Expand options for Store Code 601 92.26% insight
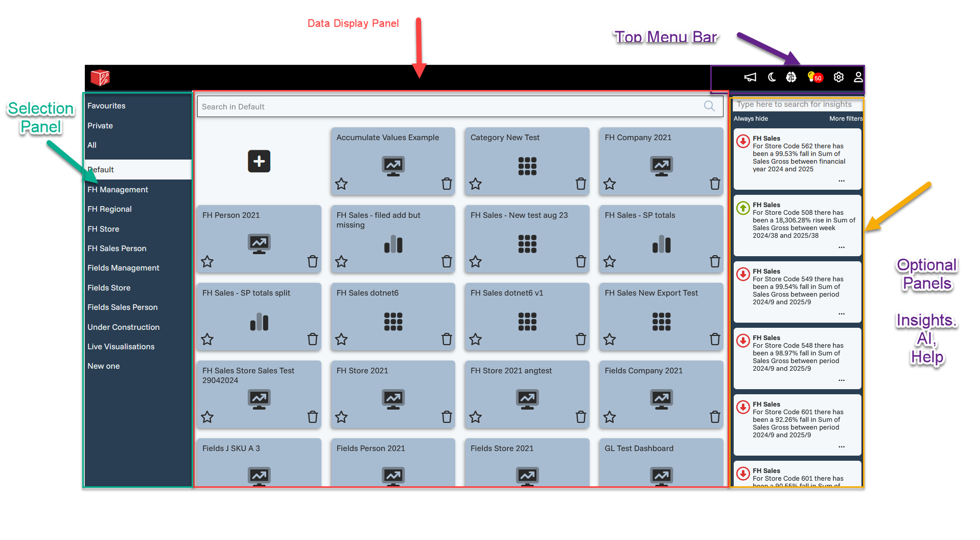980x540 pixels. tap(842, 447)
